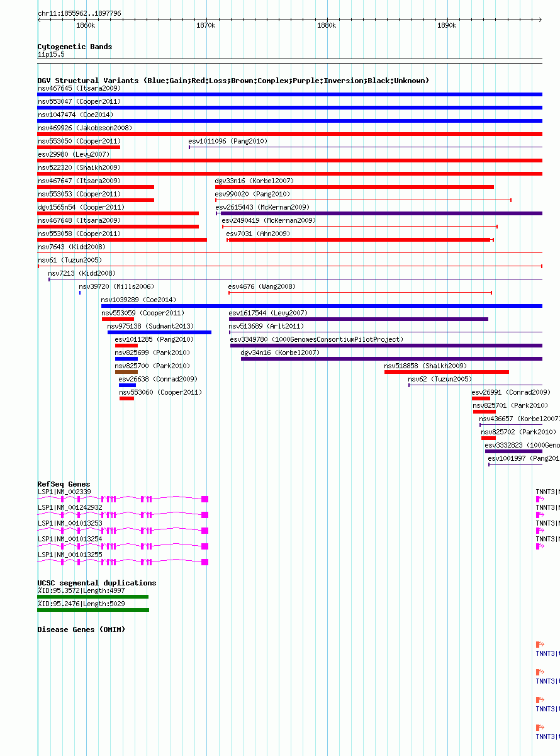Select the nsv553047 (Cooper2011) variant label
Image resolution: width=560 pixels, height=756 pixels.
pyautogui.click(x=79, y=101)
